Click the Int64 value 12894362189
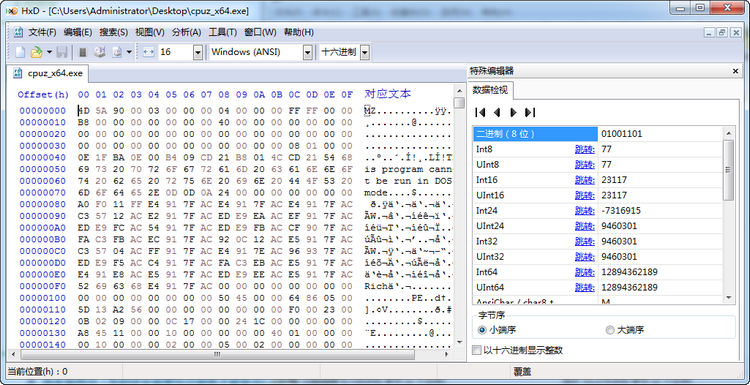This screenshot has height=385, width=750. (x=629, y=272)
